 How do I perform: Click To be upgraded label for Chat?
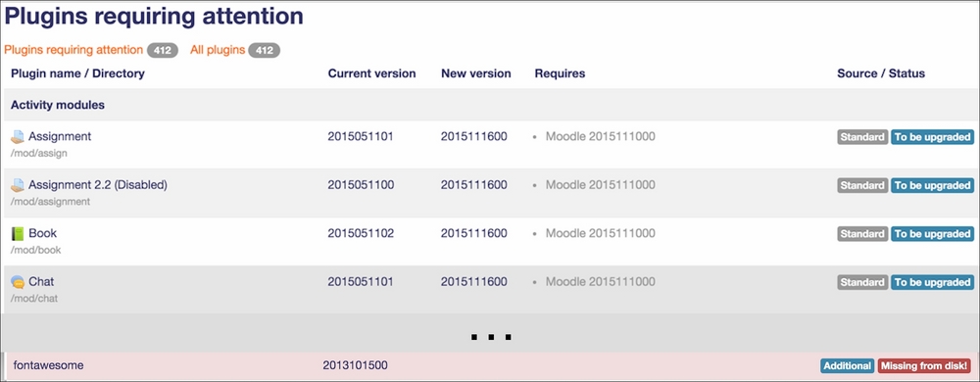pos(932,282)
